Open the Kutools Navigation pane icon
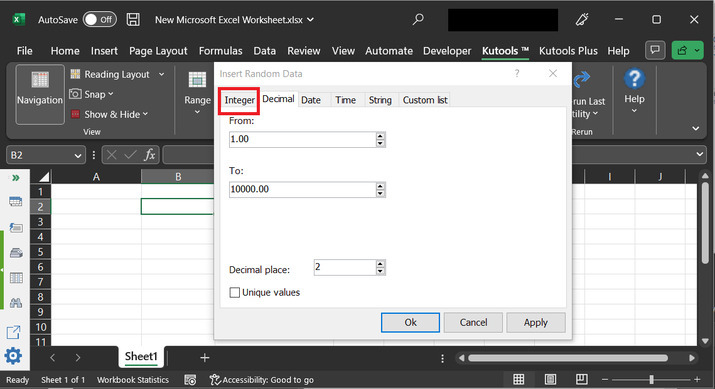This screenshot has width=715, height=389. click(x=40, y=94)
